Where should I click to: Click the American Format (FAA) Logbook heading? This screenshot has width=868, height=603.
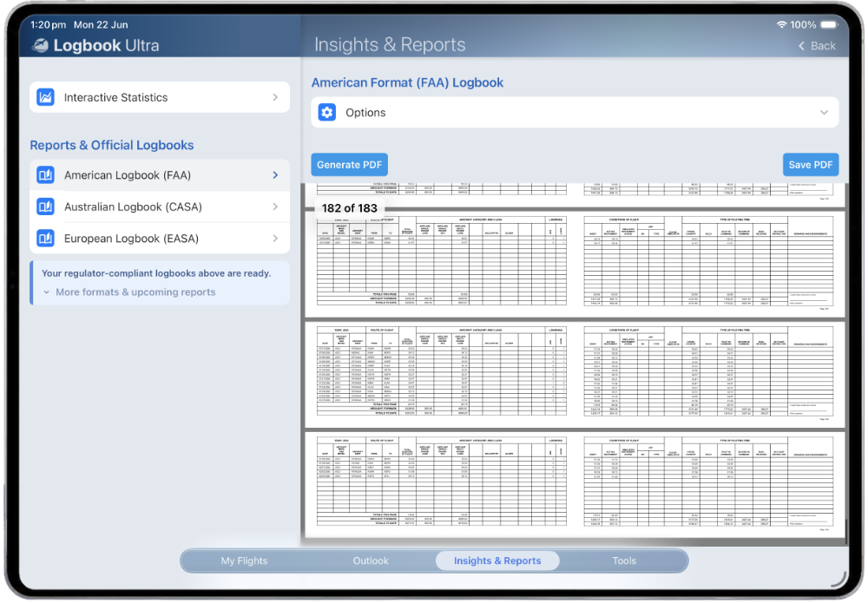[x=407, y=82]
